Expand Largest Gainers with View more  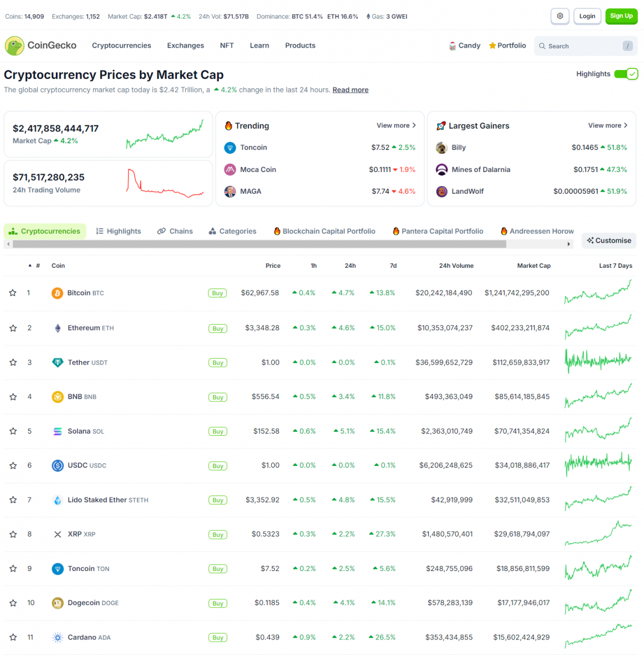click(x=607, y=126)
